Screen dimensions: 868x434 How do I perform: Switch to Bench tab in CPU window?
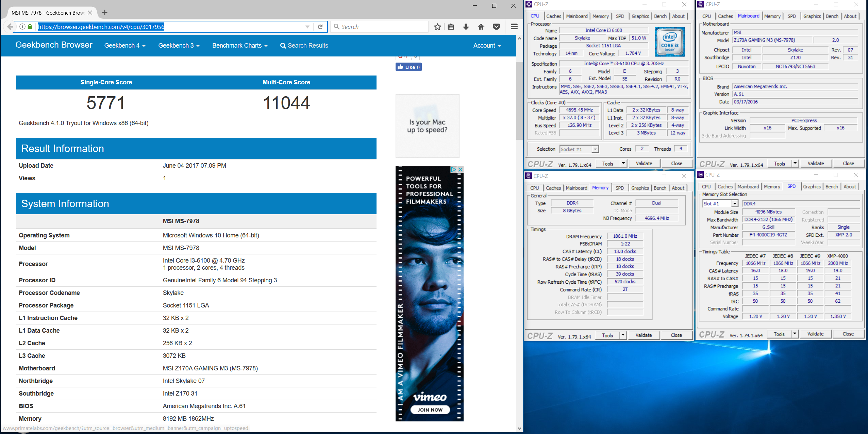pyautogui.click(x=660, y=16)
